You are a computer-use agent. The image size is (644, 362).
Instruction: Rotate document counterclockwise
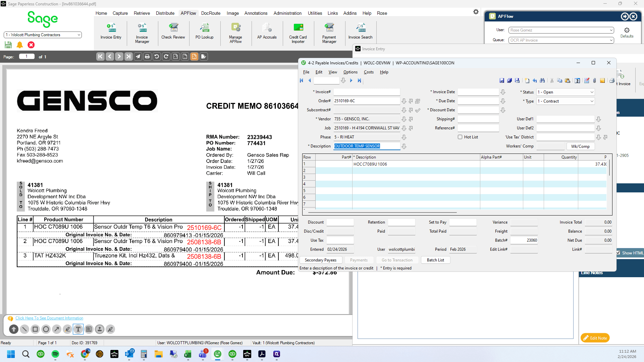(157, 57)
